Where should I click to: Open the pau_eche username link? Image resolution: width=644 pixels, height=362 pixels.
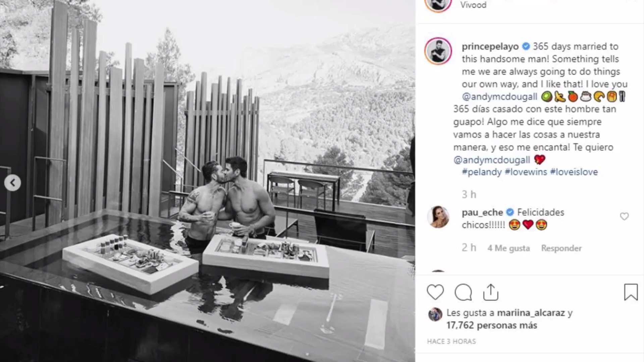[x=482, y=213]
